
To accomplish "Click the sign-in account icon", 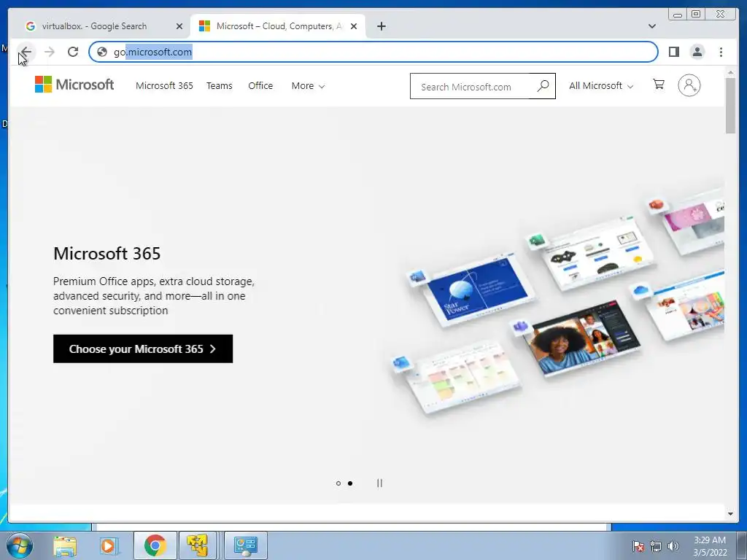I will coord(689,85).
